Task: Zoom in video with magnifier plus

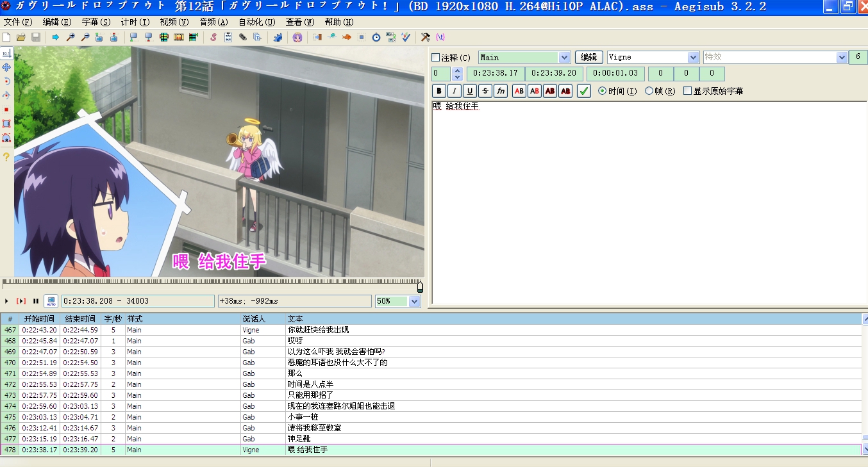Action: (x=71, y=37)
